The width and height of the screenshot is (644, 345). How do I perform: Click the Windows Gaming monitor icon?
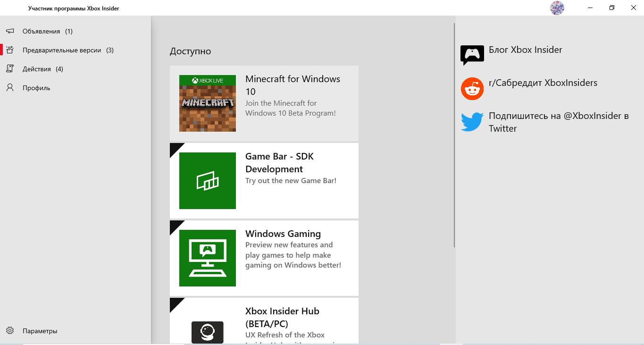pos(208,258)
